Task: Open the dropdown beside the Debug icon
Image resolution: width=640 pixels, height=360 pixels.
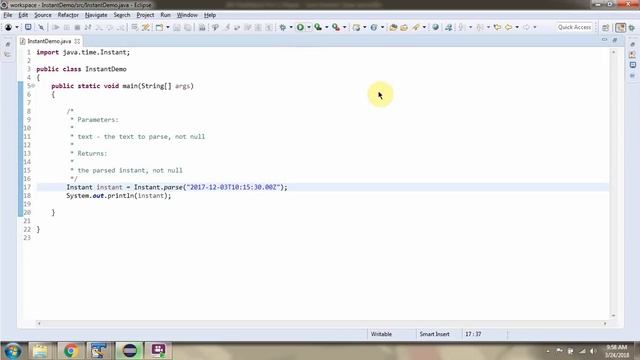Action: click(291, 27)
